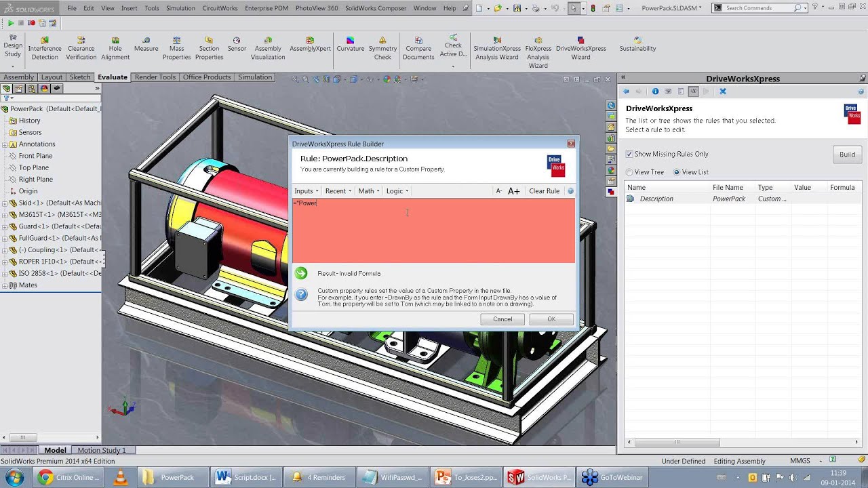Image resolution: width=868 pixels, height=488 pixels.
Task: Launch the Hole Alignment check
Action: [115, 48]
